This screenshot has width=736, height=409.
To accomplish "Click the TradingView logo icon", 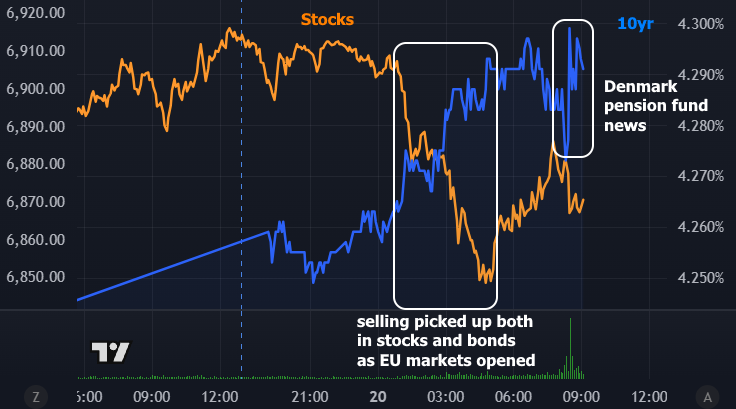I will [111, 352].
